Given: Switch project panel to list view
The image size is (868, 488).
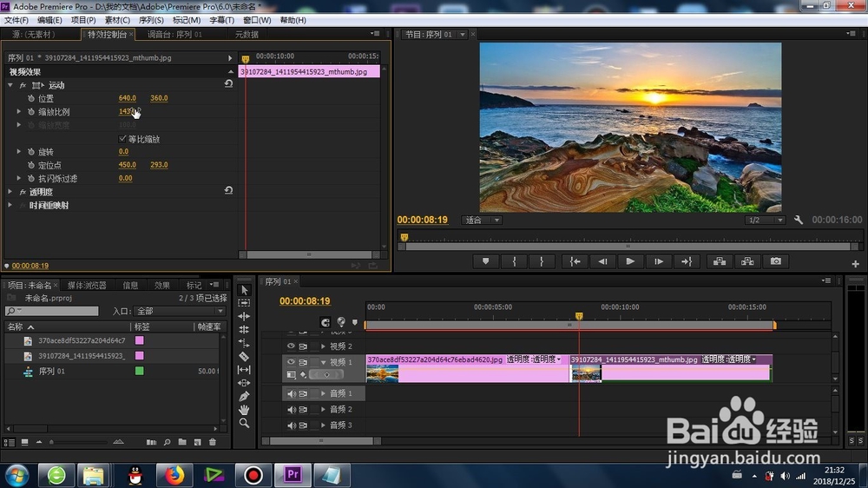Looking at the screenshot, I should click(10, 442).
